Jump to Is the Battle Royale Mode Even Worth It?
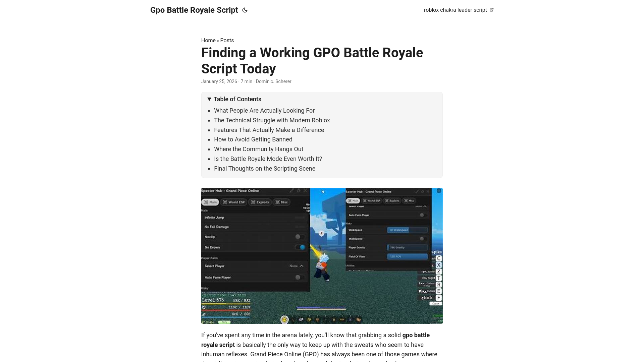Viewport: 644px width, 362px height. coord(268,159)
